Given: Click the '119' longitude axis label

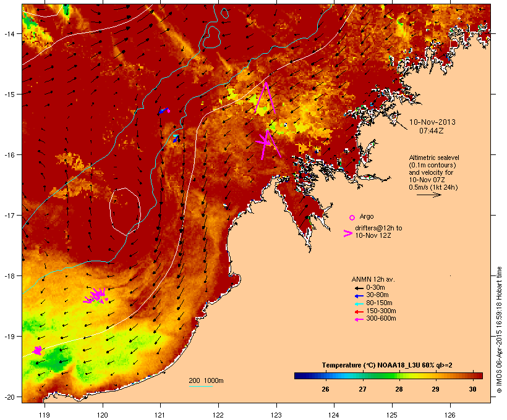Looking at the screenshot, I should pyautogui.click(x=45, y=415).
